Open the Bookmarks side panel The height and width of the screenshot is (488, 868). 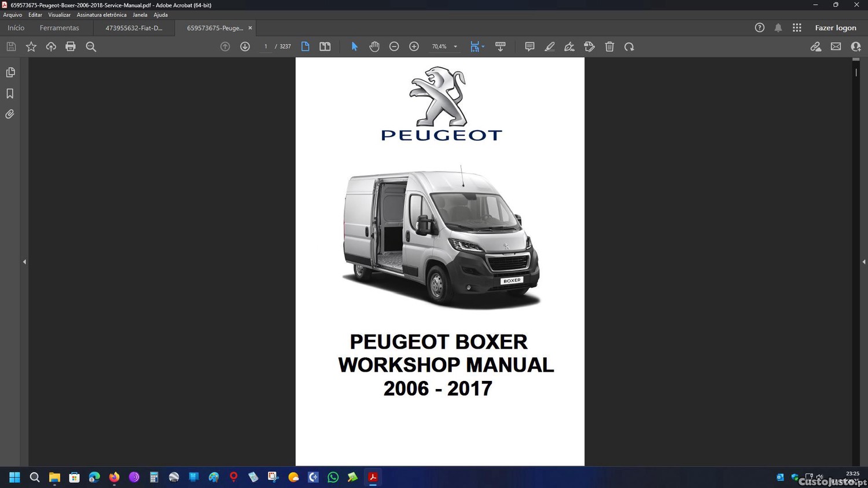(x=10, y=94)
